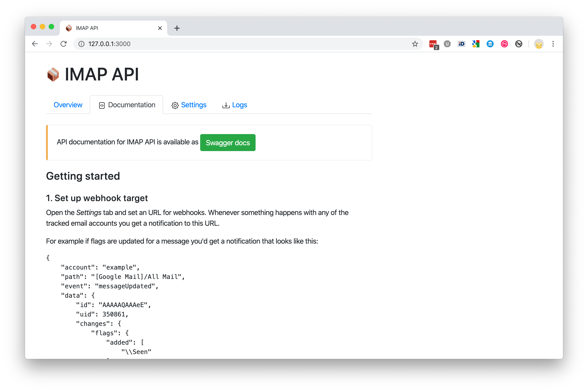
Task: Click the browser forward arrow
Action: (x=49, y=44)
